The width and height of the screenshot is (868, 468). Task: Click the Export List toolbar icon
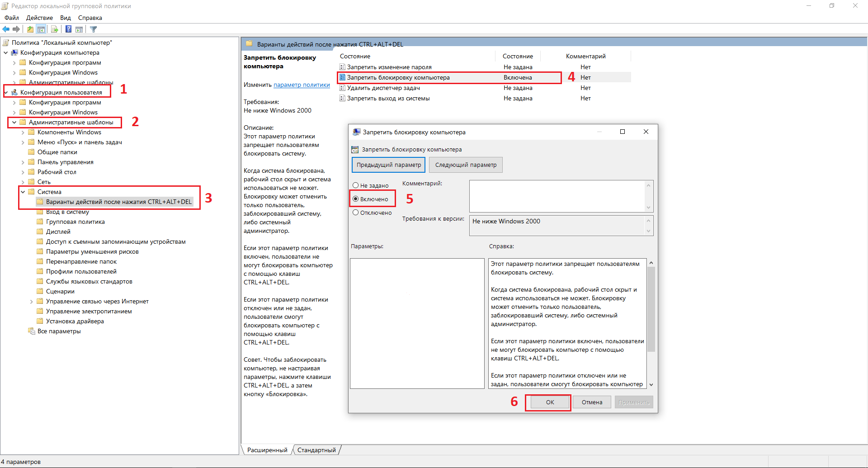[x=55, y=29]
